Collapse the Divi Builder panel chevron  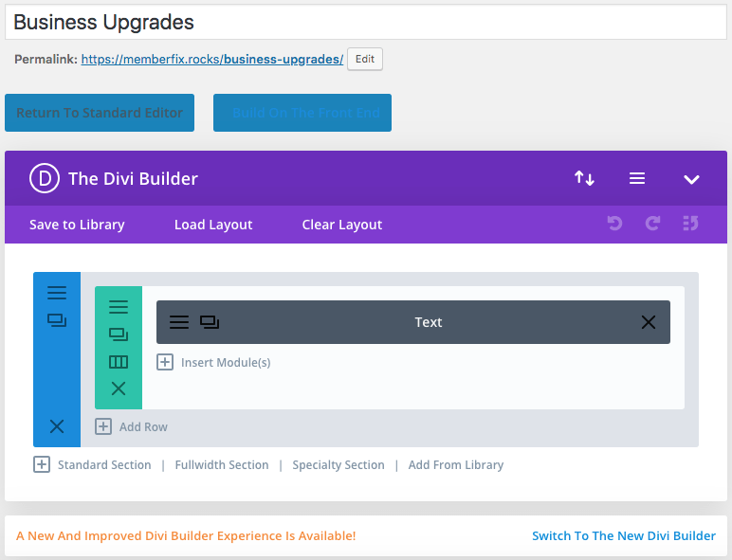click(691, 179)
